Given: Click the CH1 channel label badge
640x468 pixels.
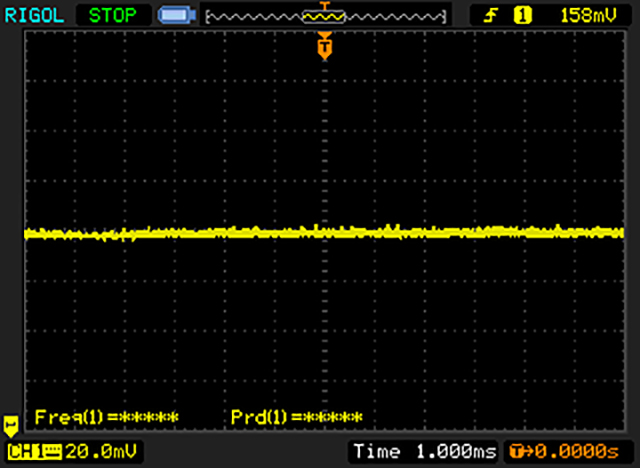Looking at the screenshot, I should [34, 452].
